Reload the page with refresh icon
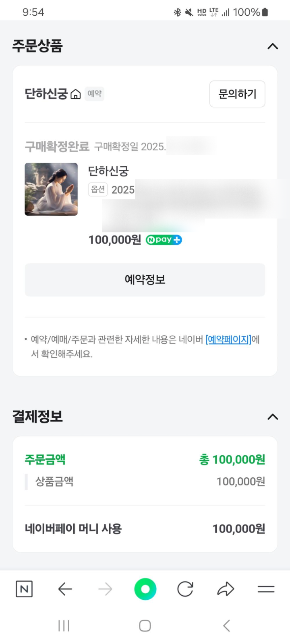Viewport: 290px width, 644px height. coord(185,589)
